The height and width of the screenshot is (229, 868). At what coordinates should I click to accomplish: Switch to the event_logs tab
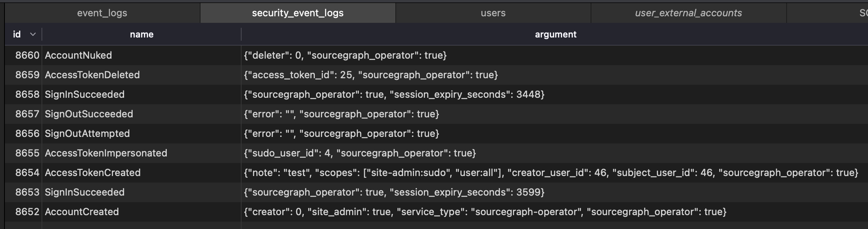point(102,13)
